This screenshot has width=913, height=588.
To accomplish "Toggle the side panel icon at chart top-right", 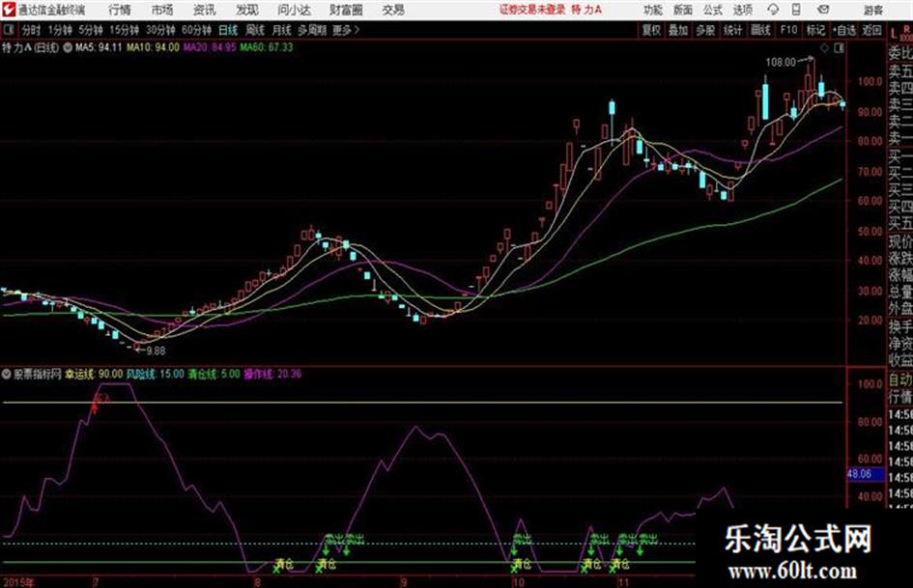I will pos(839,48).
